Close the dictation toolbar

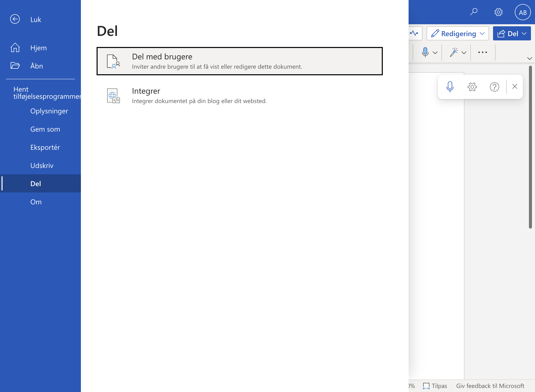coord(515,86)
